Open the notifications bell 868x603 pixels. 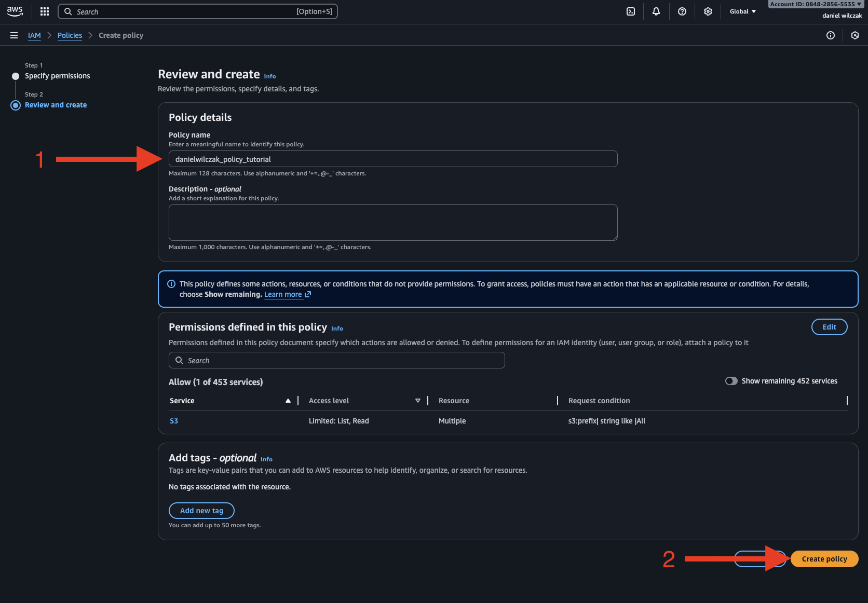tap(656, 11)
